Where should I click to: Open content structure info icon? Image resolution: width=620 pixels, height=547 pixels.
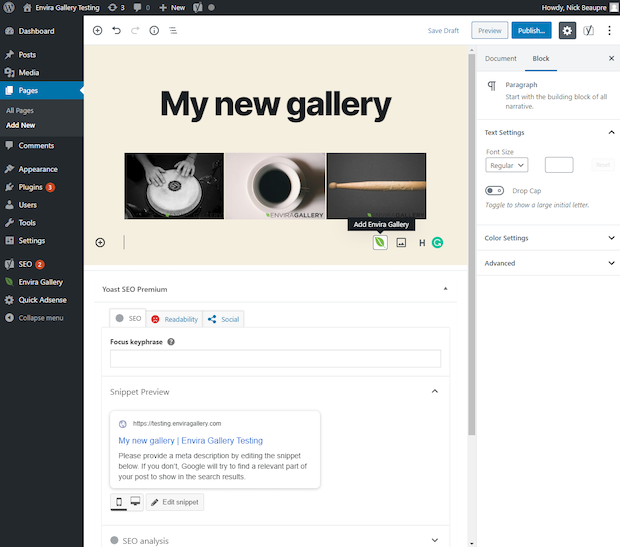[154, 30]
